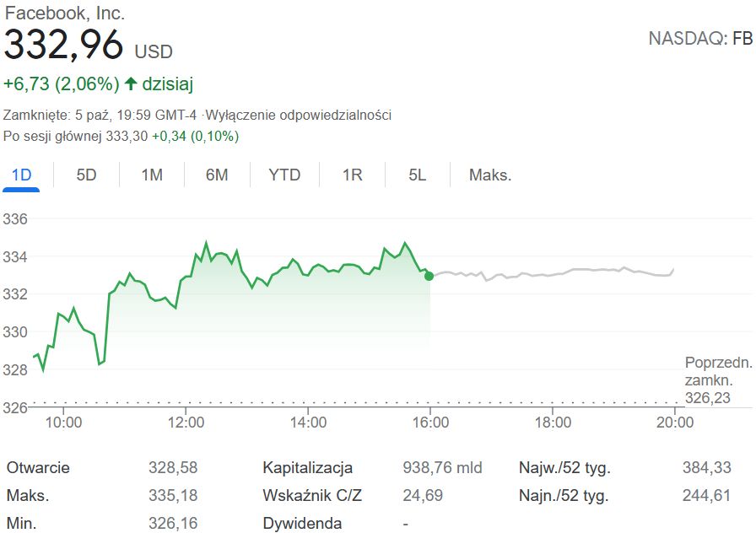Open the Wyłączenie odpowiedzialności link
This screenshot has width=756, height=533.
click(300, 115)
